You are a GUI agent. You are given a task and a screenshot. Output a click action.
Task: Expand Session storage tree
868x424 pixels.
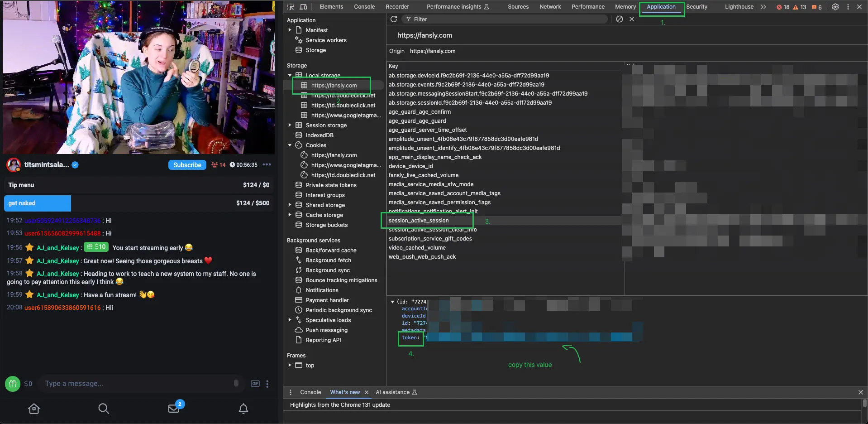[x=290, y=125]
